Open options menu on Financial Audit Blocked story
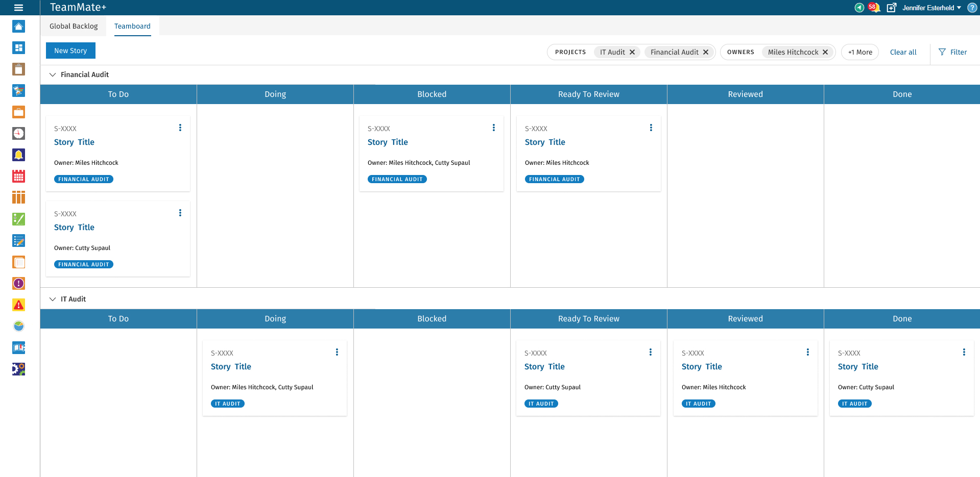 click(x=494, y=128)
